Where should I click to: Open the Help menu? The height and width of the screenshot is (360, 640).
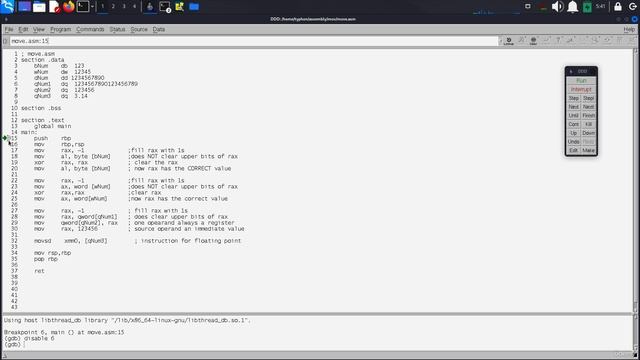[x=629, y=29]
